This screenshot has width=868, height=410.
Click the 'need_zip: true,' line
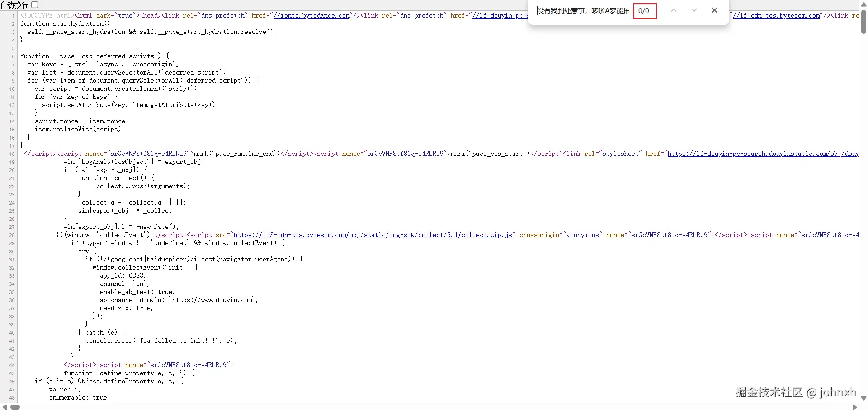tap(126, 308)
